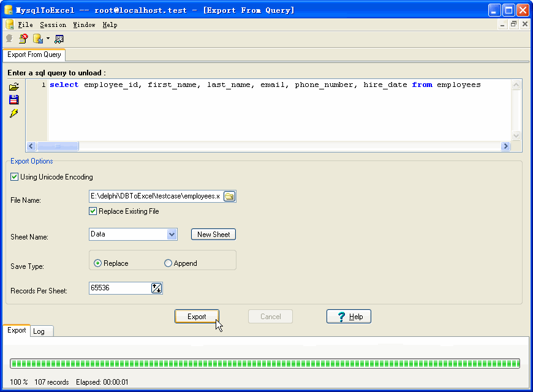533x392 pixels.
Task: Switch to the Log tab
Action: point(42,331)
